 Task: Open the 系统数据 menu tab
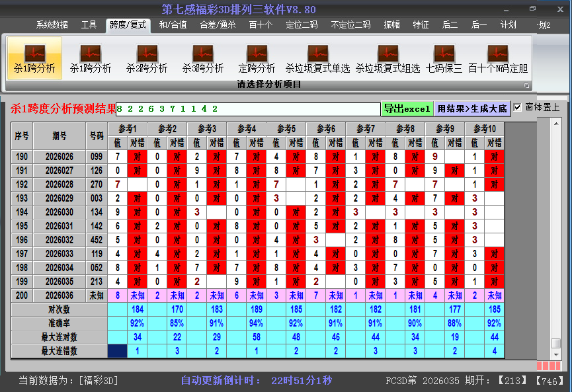point(52,25)
